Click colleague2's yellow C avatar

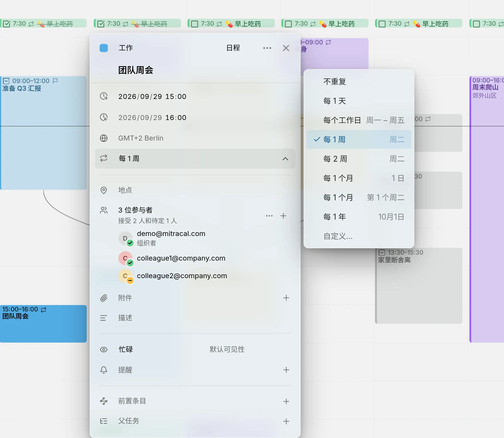point(125,276)
